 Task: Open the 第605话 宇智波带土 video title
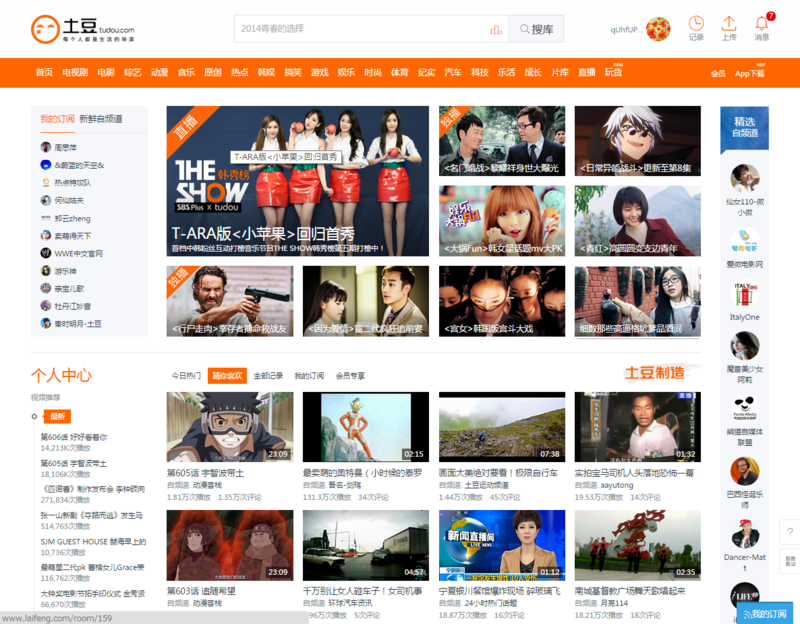click(206, 473)
